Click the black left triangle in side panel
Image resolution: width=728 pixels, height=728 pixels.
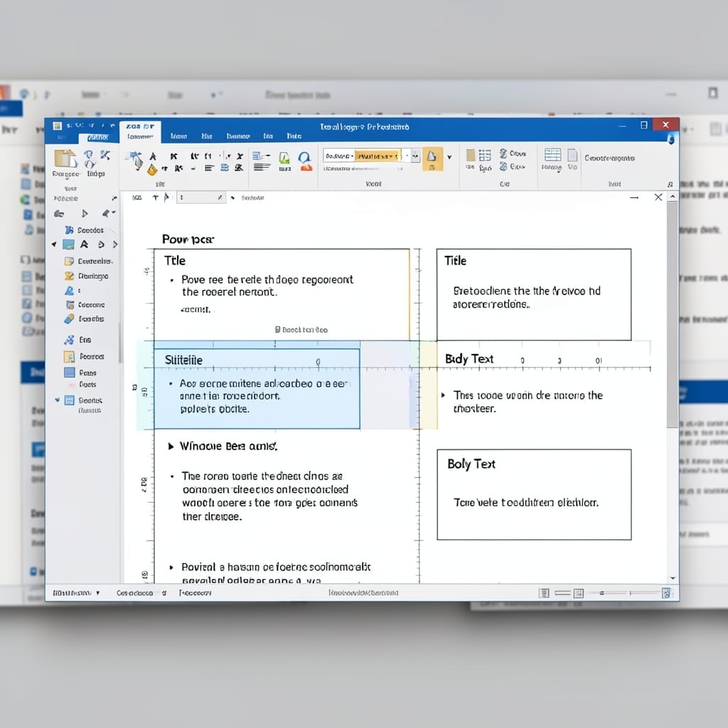pos(54,245)
